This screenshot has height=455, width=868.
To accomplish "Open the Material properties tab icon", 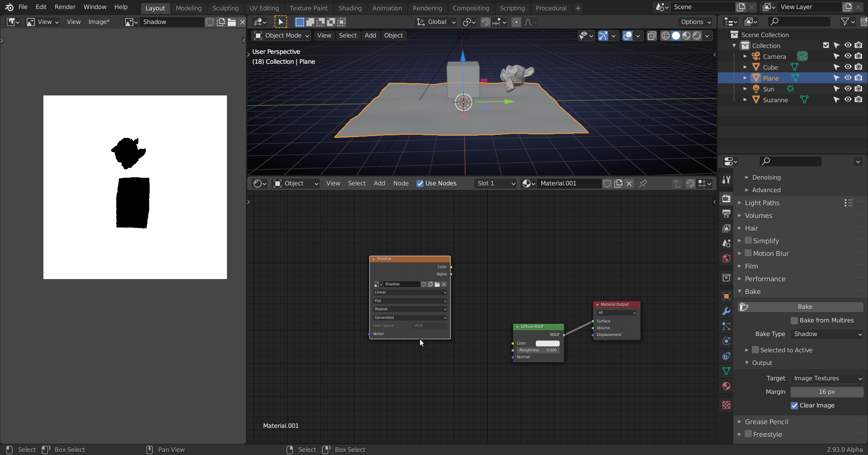I will [x=726, y=386].
